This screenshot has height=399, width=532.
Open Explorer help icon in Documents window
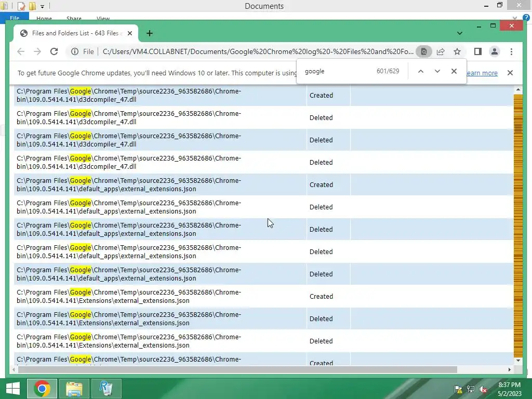[x=526, y=18]
